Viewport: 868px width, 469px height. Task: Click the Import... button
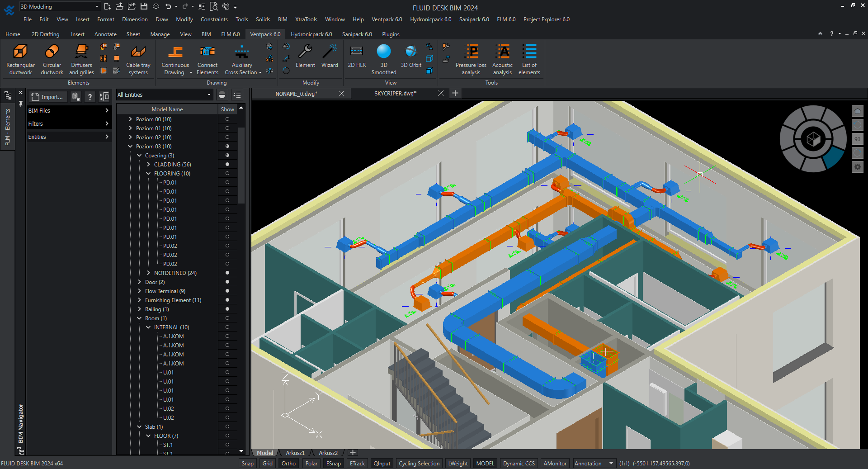point(48,97)
